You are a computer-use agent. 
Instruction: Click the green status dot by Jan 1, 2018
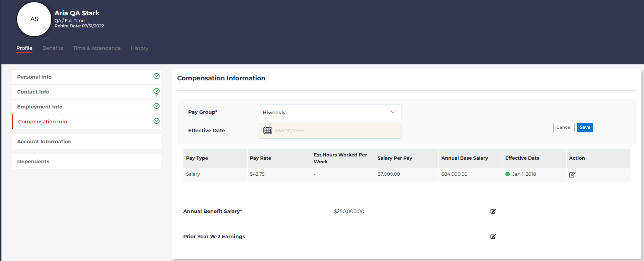pyautogui.click(x=508, y=174)
